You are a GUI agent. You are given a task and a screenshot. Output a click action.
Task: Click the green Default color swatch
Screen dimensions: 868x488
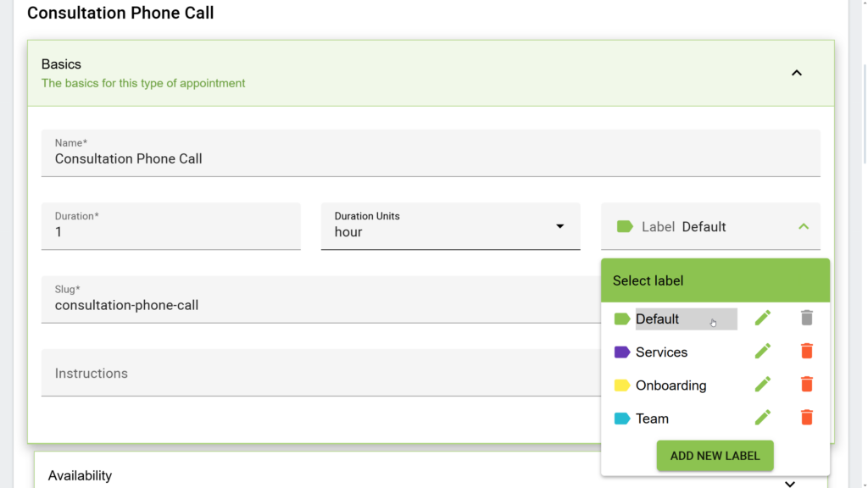coord(621,319)
